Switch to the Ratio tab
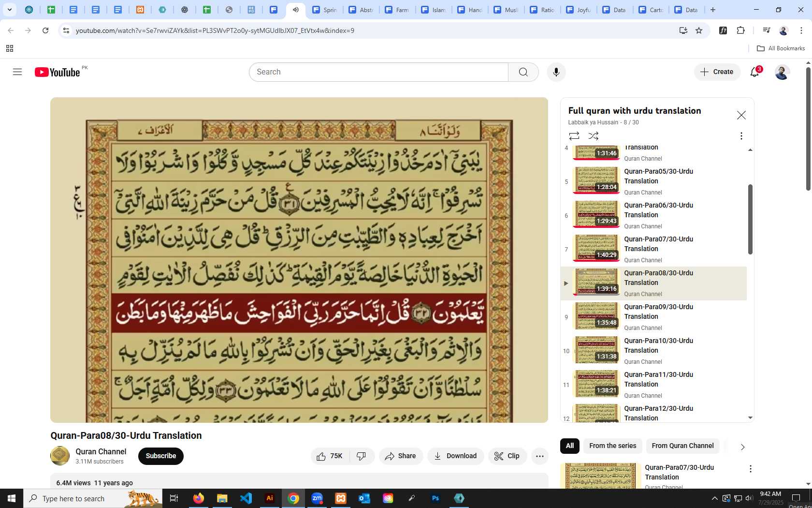Viewport: 812px width, 508px height. click(542, 10)
